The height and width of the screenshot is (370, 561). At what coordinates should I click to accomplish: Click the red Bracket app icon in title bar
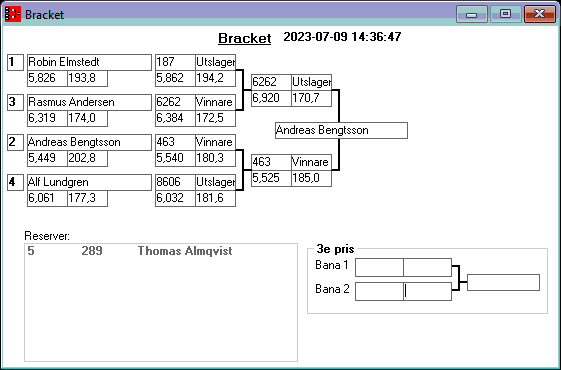[x=13, y=14]
